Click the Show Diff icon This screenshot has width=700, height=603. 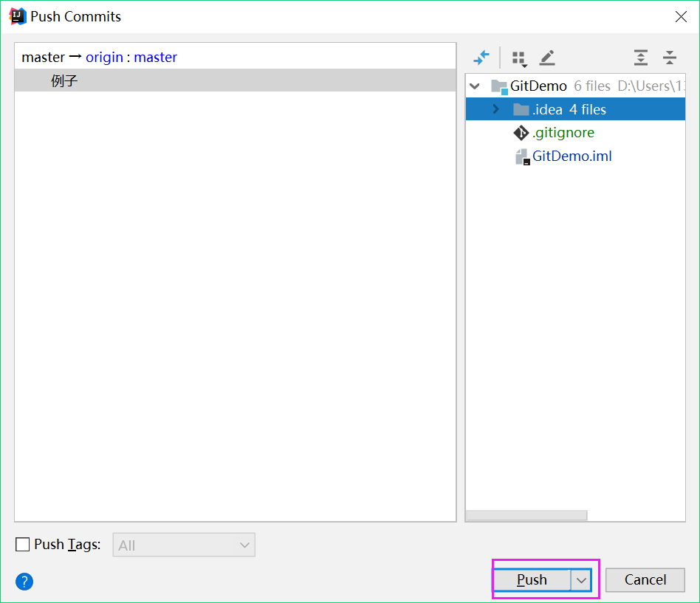point(481,58)
